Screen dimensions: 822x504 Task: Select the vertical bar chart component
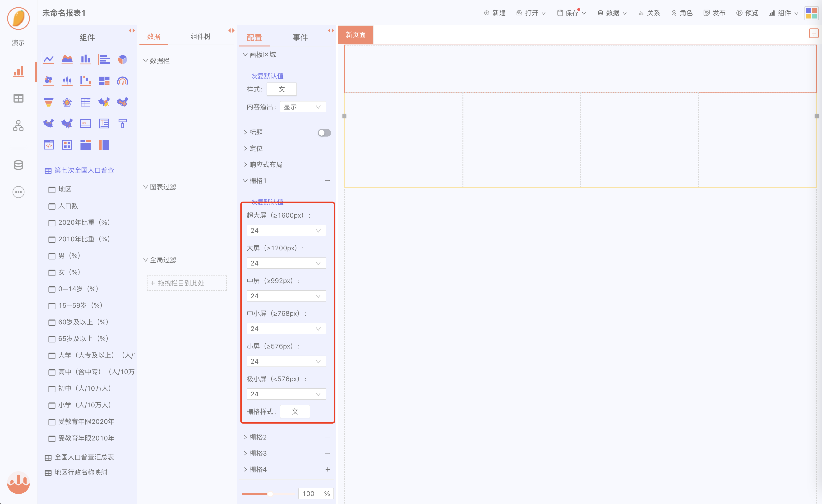85,60
